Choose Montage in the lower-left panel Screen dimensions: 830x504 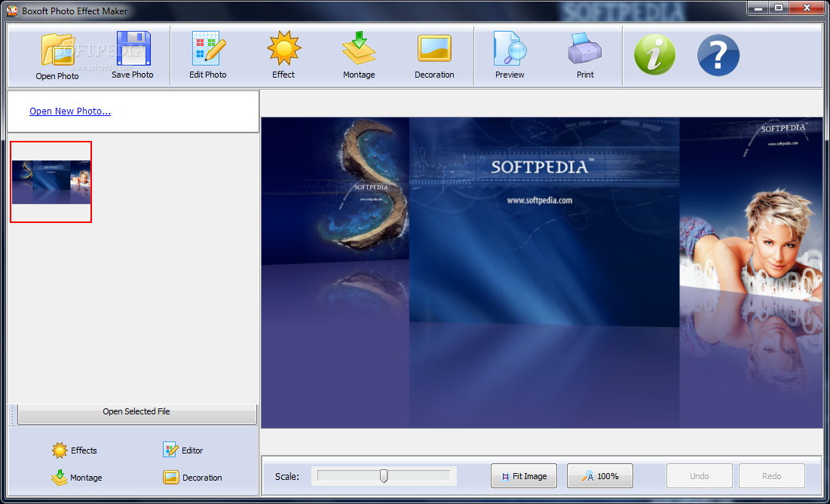tap(77, 478)
